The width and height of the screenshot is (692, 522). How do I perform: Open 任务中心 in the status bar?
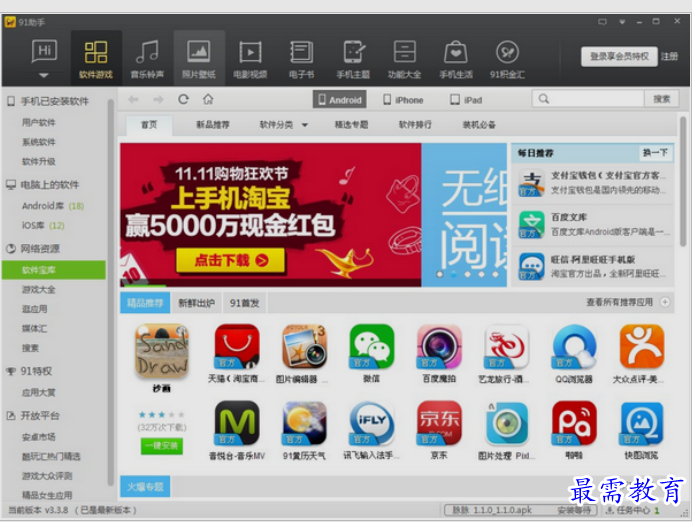click(x=632, y=510)
